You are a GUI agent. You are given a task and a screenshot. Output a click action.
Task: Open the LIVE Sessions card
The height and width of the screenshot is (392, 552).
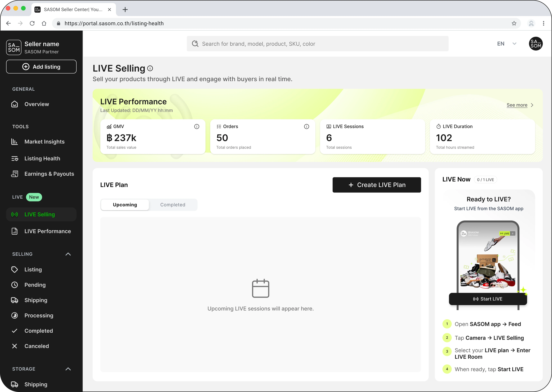pyautogui.click(x=372, y=137)
